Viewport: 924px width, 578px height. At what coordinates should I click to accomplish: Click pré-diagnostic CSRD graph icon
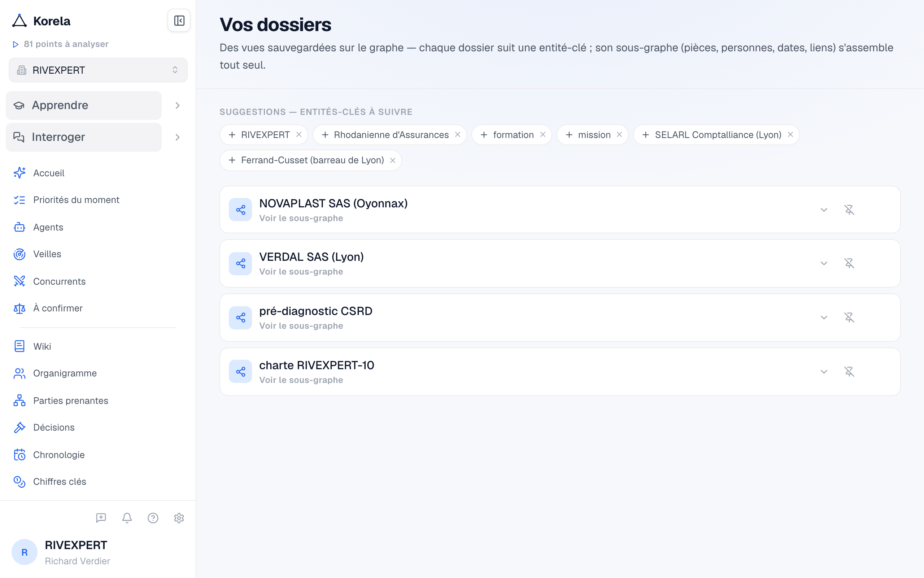pos(240,318)
